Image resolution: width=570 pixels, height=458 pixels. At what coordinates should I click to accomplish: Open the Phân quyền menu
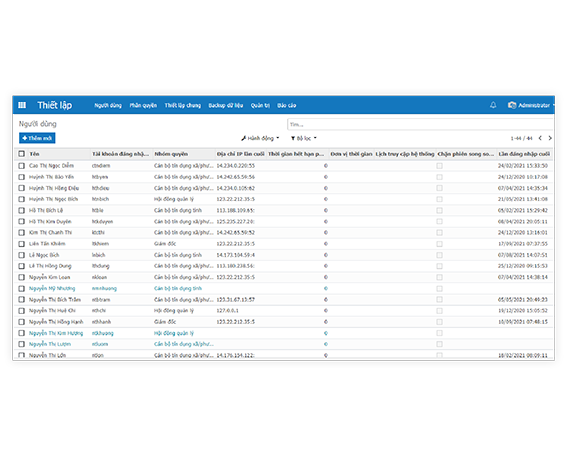(143, 105)
